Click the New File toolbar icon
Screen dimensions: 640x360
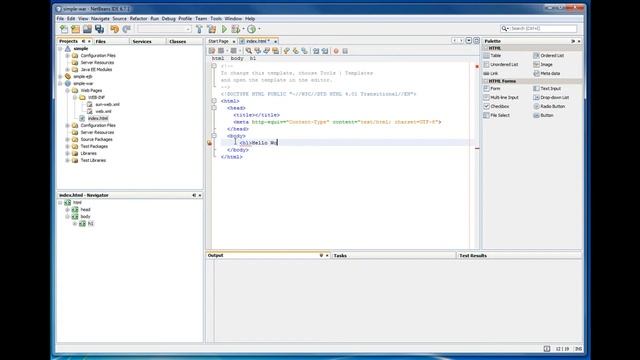(x=64, y=29)
